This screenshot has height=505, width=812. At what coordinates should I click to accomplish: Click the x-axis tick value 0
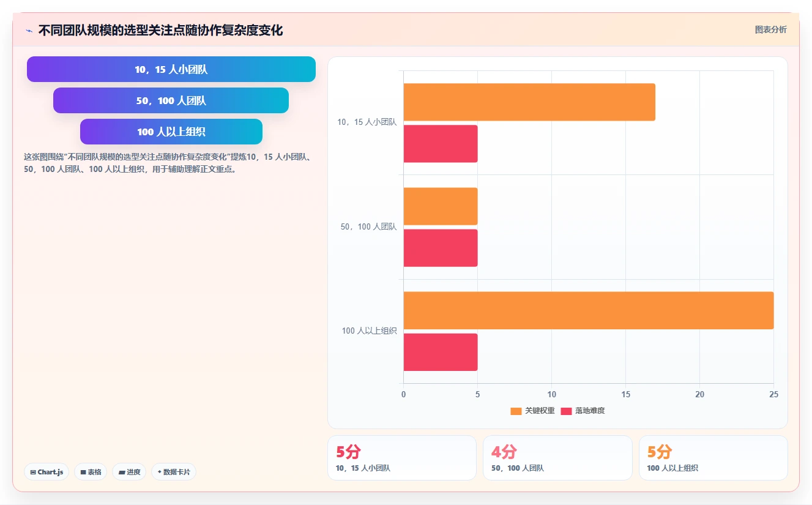click(403, 395)
